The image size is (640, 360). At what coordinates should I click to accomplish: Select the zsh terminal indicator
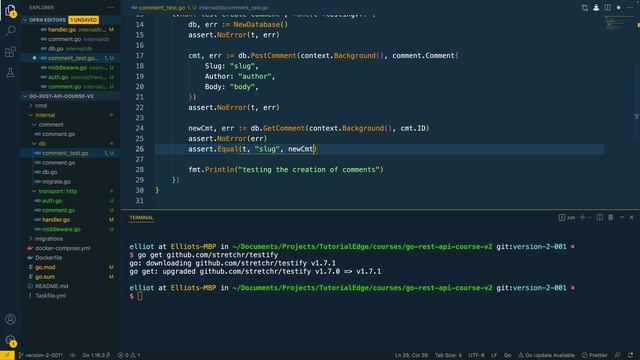pyautogui.click(x=567, y=218)
